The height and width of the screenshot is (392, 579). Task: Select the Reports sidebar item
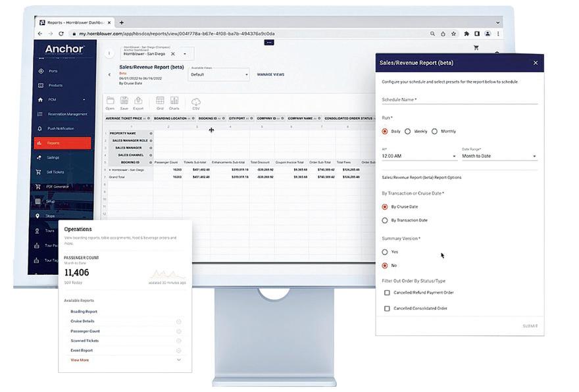63,143
